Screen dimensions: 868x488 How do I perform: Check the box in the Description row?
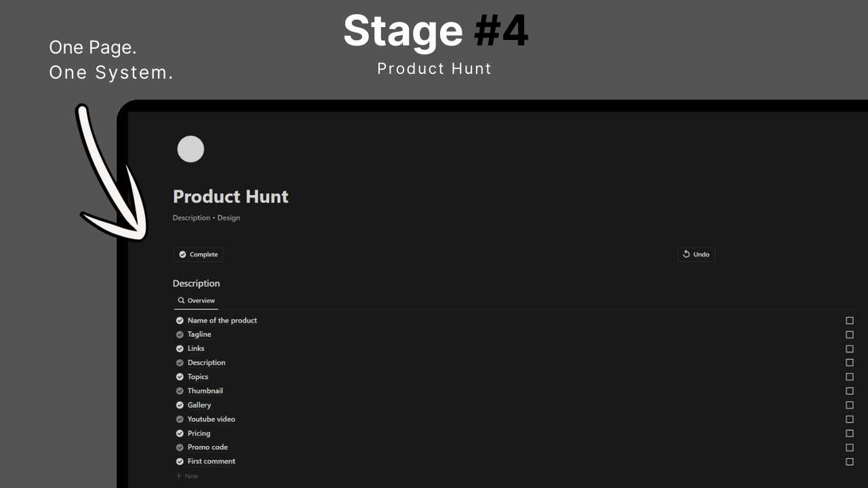coord(849,363)
